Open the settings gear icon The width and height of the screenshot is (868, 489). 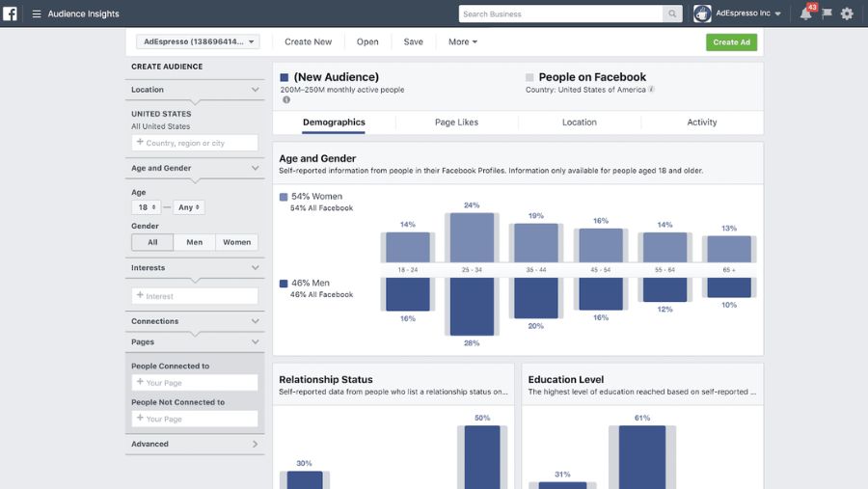pos(847,14)
